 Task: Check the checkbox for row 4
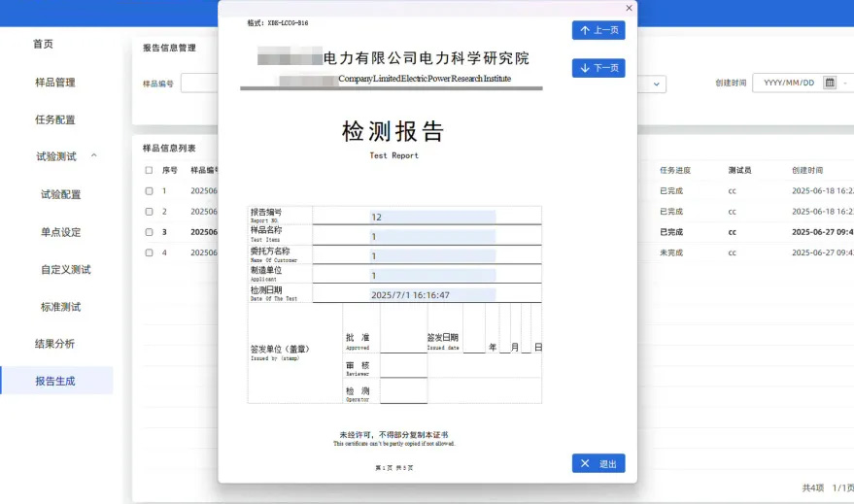click(x=149, y=252)
